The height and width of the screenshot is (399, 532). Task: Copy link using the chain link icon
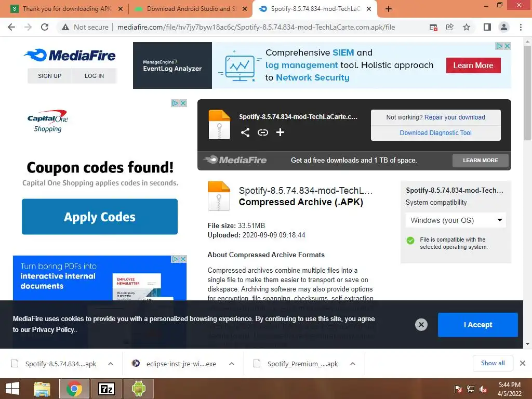coord(262,132)
